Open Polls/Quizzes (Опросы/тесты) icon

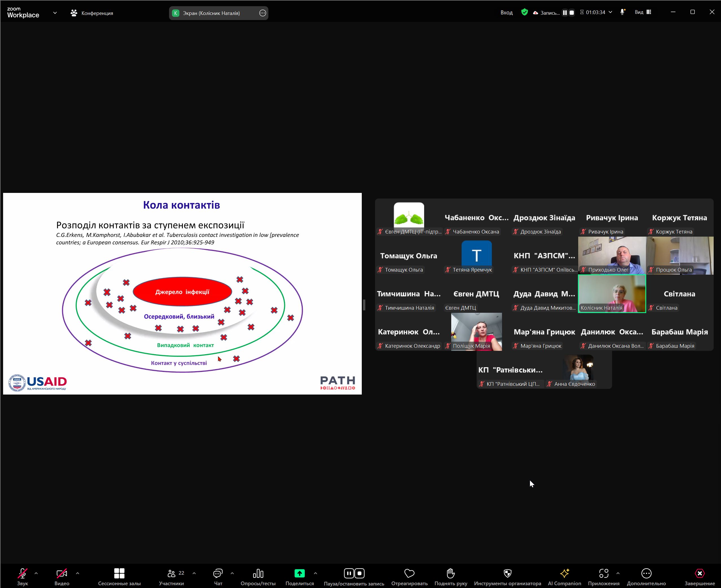pyautogui.click(x=258, y=573)
